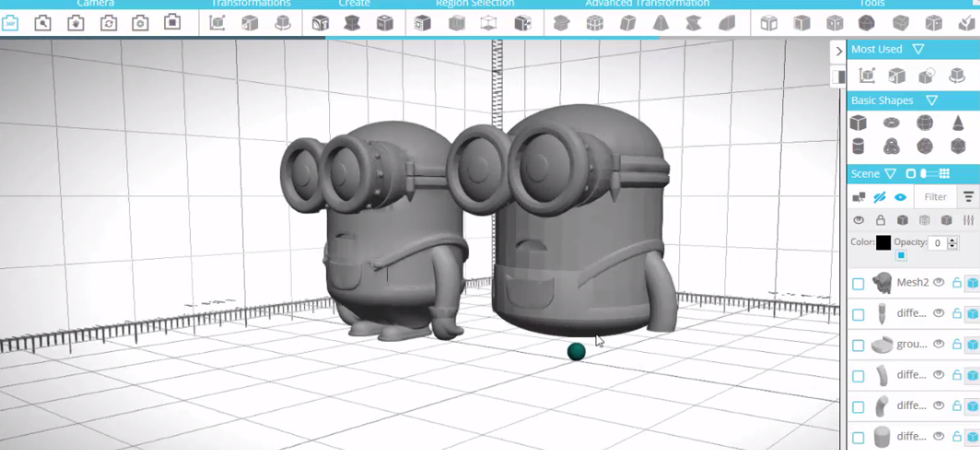Toggle the blue square below Opacity
The width and height of the screenshot is (980, 450).
(x=900, y=256)
